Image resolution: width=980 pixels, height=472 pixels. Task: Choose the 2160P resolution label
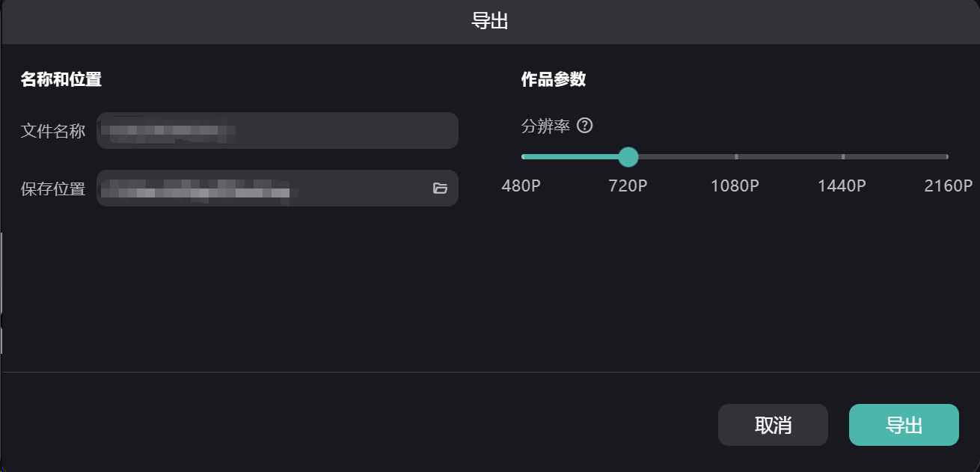pos(948,186)
